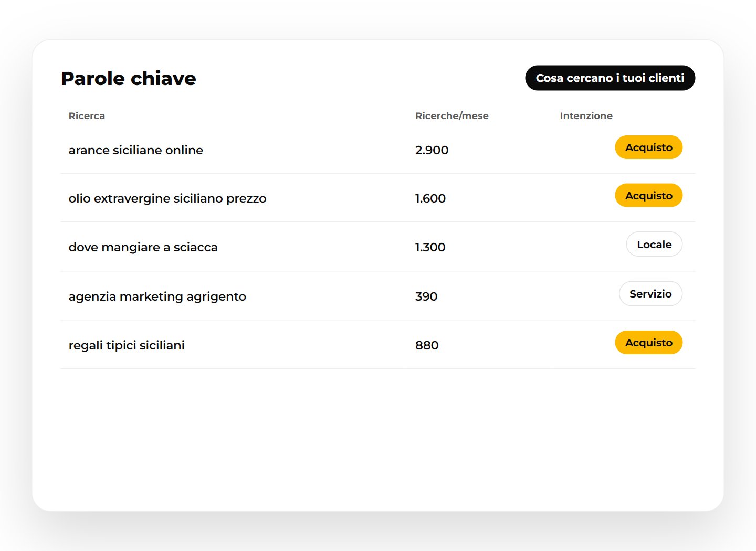This screenshot has width=756, height=551.
Task: Click the value 390 searches per month
Action: point(426,296)
